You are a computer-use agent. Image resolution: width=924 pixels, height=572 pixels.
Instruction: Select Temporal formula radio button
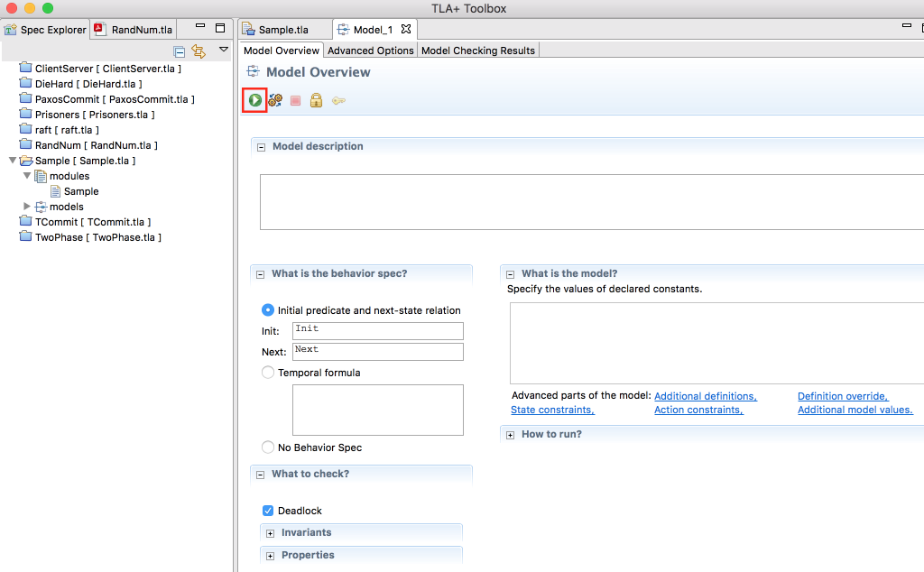point(267,373)
